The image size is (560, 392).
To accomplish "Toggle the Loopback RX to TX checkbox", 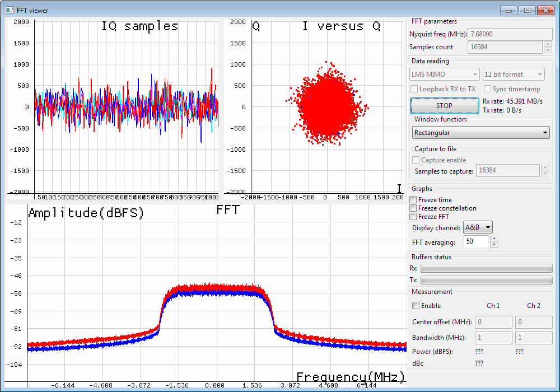I will tap(414, 88).
